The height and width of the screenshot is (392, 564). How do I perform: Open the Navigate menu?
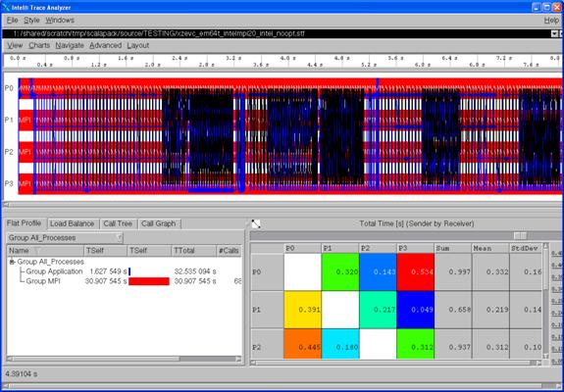(x=70, y=46)
